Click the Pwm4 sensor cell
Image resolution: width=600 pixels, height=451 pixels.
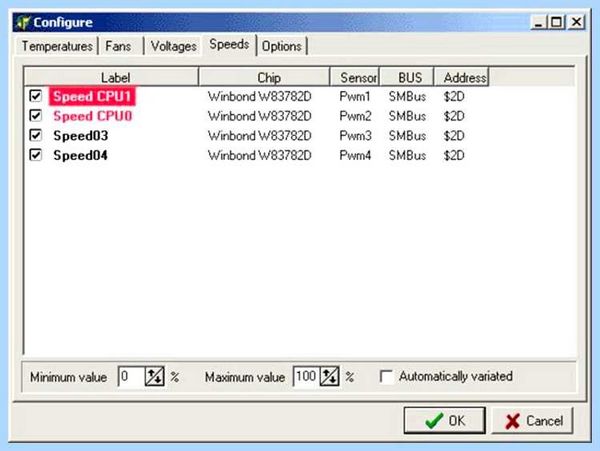tap(355, 155)
